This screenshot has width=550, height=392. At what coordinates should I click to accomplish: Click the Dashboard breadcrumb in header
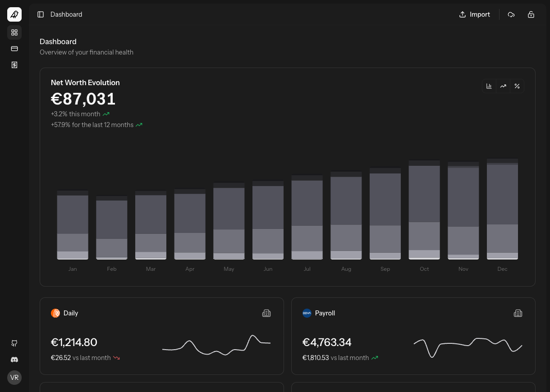(66, 14)
